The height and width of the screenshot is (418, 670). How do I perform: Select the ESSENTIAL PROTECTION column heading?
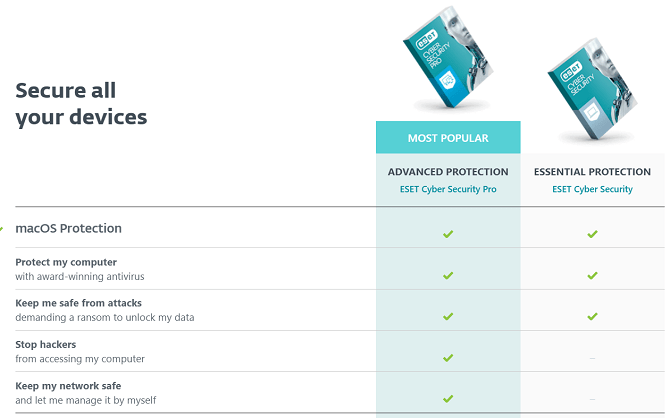click(x=592, y=172)
